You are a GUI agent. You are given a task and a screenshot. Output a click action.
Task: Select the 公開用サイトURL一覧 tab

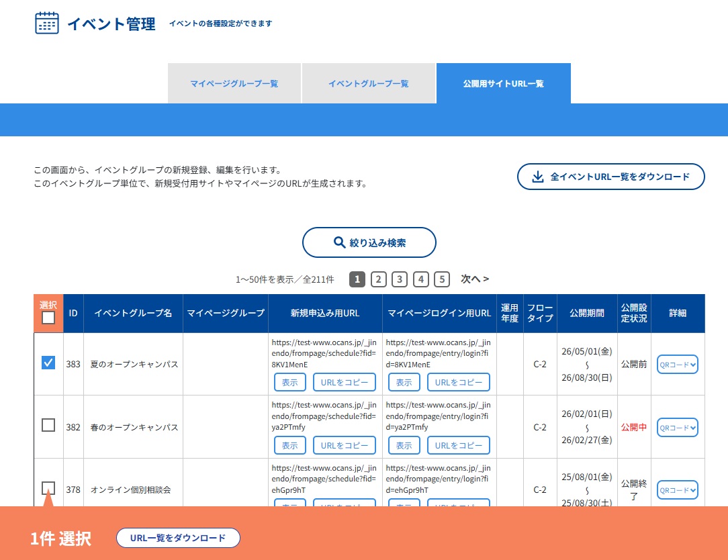pos(503,83)
